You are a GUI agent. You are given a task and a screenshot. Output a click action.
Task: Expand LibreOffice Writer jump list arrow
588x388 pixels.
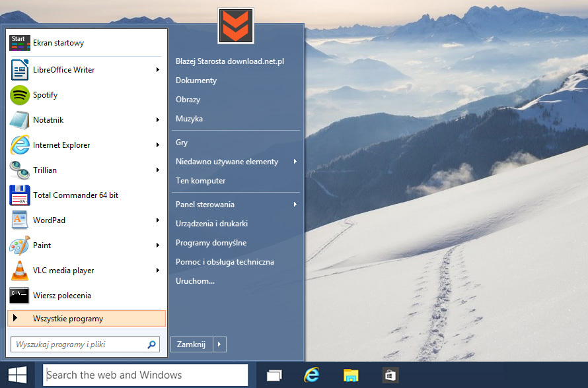[x=158, y=70]
